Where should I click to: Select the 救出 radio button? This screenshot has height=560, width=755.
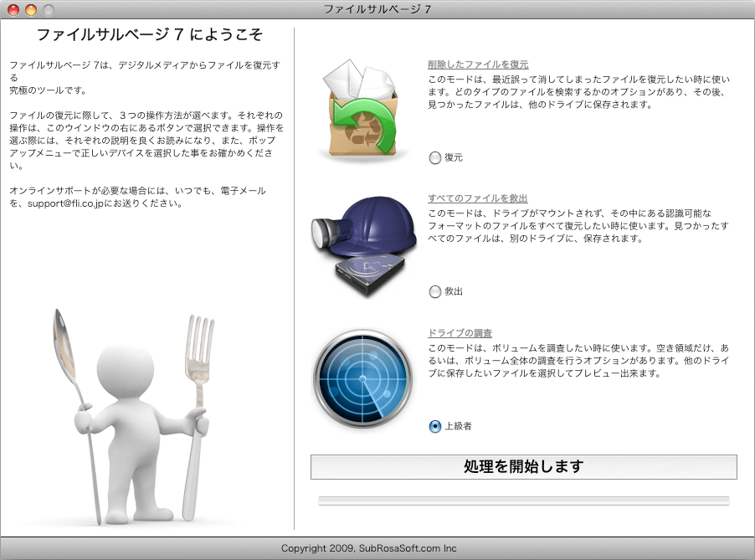434,292
